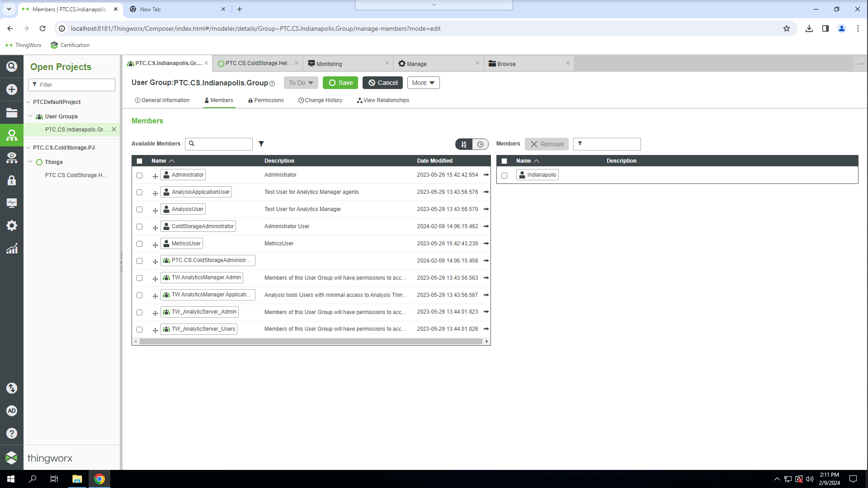868x488 pixels.
Task: Select all Available Members header checkbox
Action: pyautogui.click(x=139, y=161)
